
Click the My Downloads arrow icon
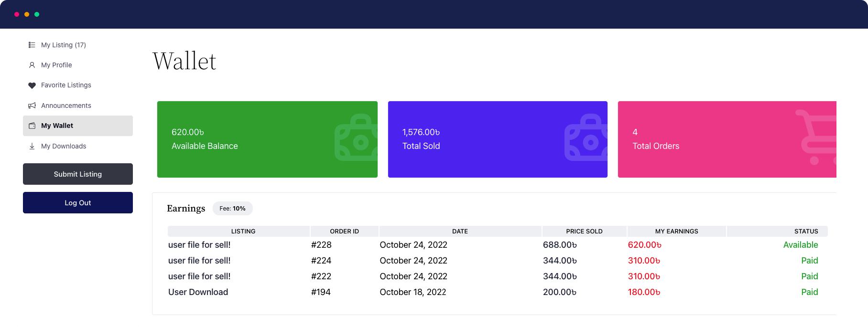tap(32, 146)
